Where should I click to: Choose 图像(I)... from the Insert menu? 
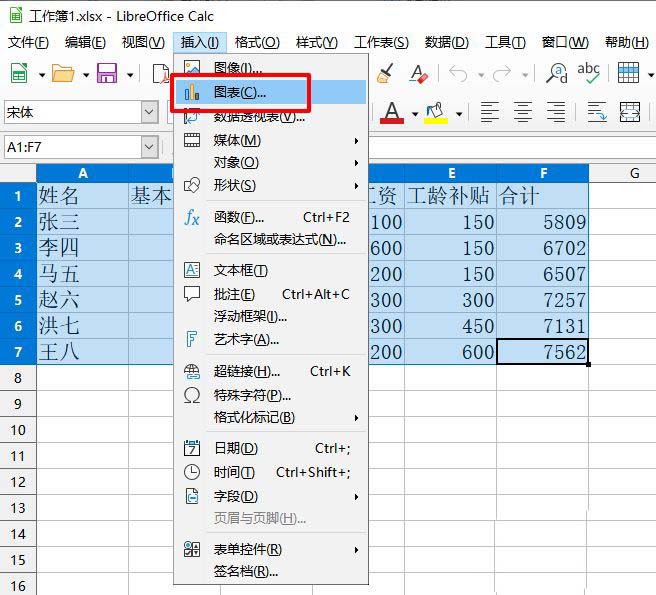[x=271, y=67]
